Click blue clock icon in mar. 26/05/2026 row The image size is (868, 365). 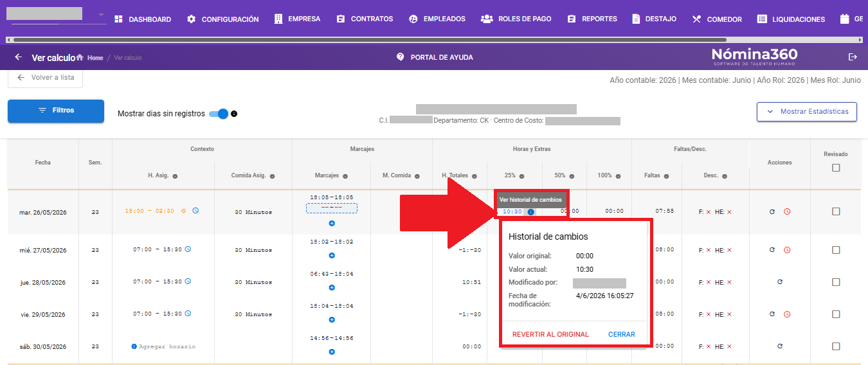pos(195,210)
